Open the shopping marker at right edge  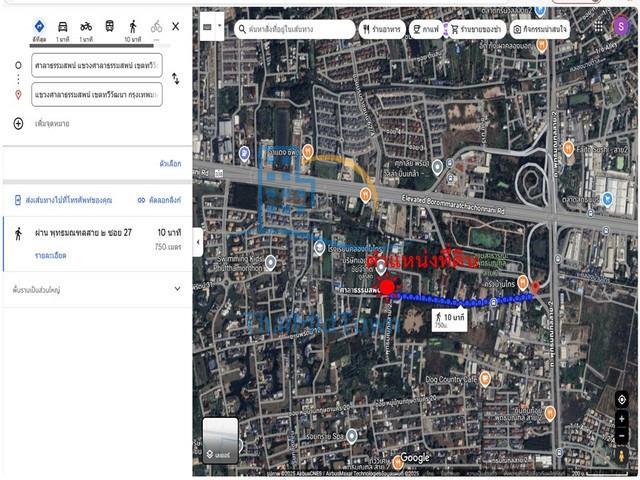coord(608,200)
